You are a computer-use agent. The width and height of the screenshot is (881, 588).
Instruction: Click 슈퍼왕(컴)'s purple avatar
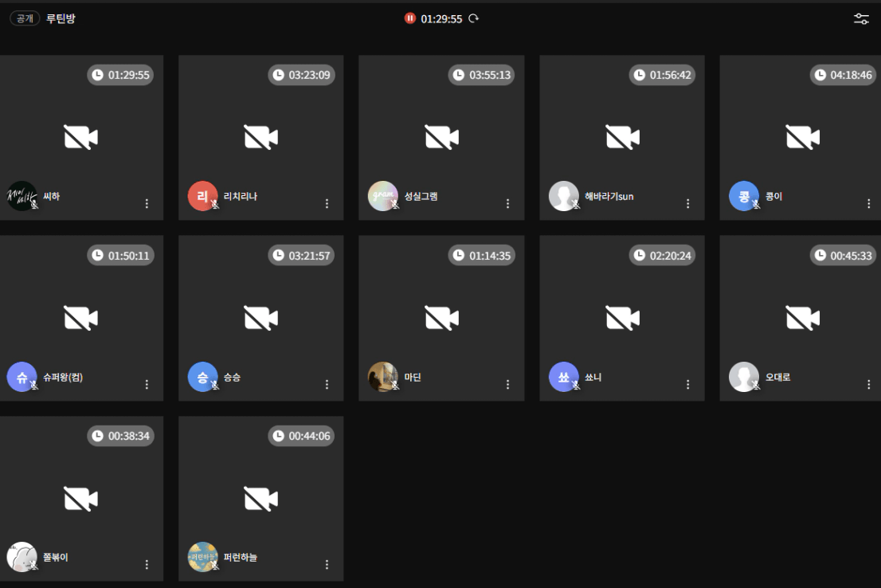point(22,377)
